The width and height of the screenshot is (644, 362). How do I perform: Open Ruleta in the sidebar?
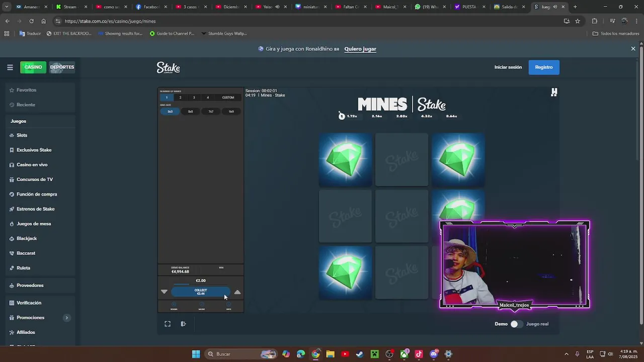click(x=23, y=268)
